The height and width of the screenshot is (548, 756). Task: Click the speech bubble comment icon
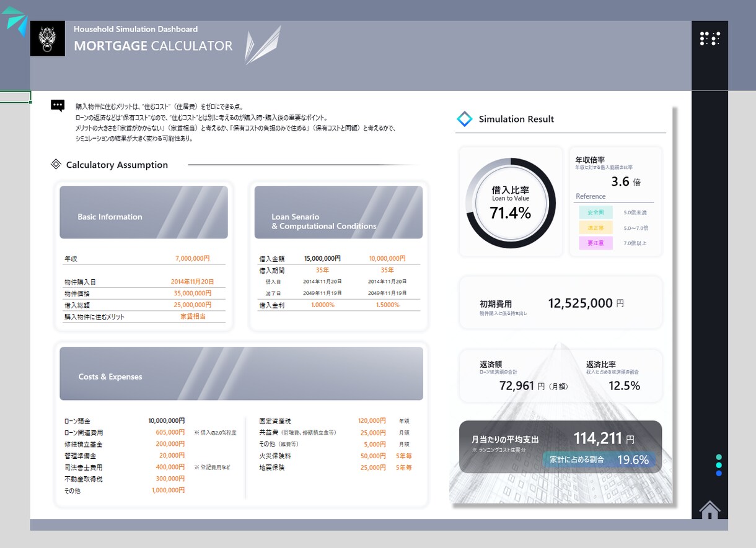click(58, 105)
